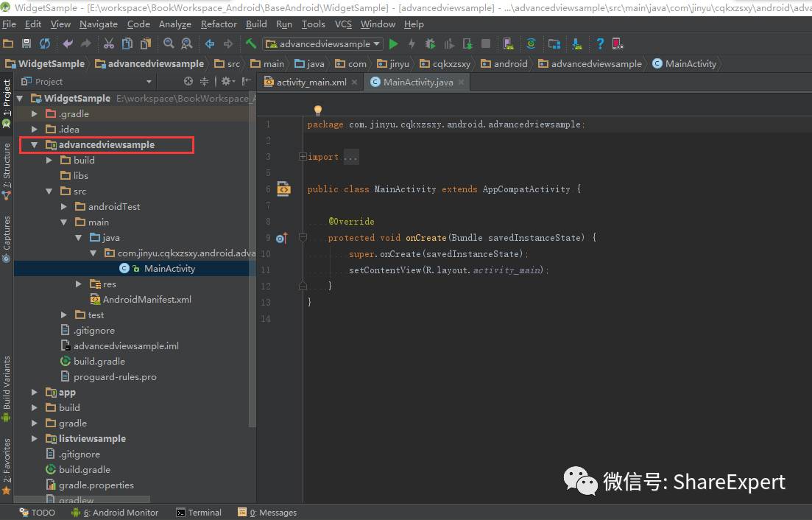The image size is (812, 520).
Task: Open Android Device Monitor icon
Action: click(618, 44)
